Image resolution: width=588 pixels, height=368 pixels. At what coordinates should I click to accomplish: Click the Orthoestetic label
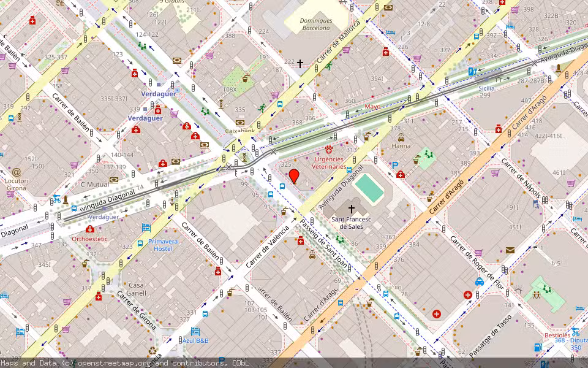tap(89, 239)
